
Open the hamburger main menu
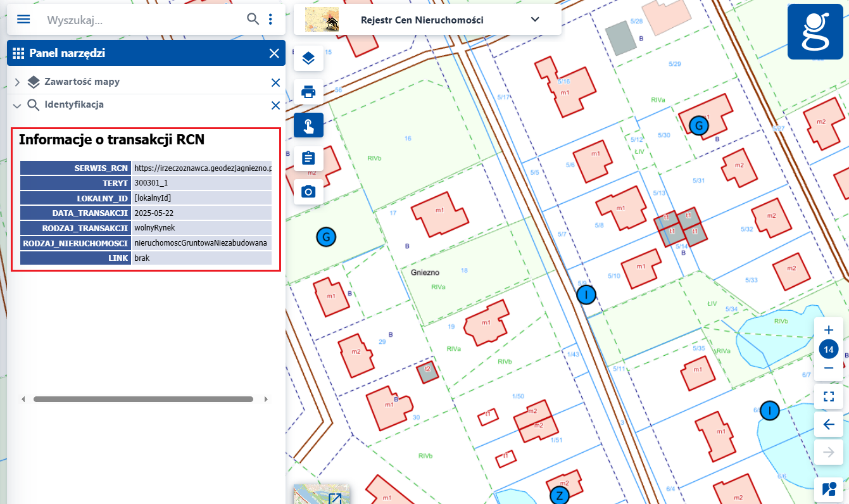point(23,19)
